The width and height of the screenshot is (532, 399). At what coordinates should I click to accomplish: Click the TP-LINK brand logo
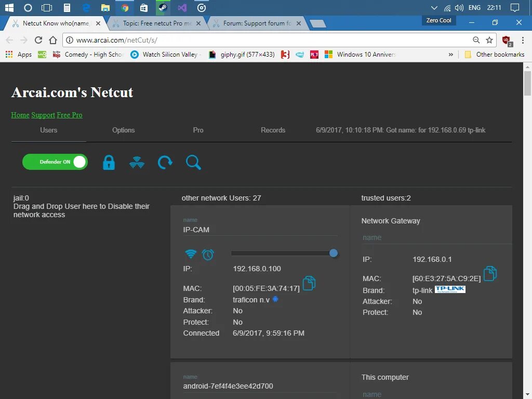click(450, 289)
